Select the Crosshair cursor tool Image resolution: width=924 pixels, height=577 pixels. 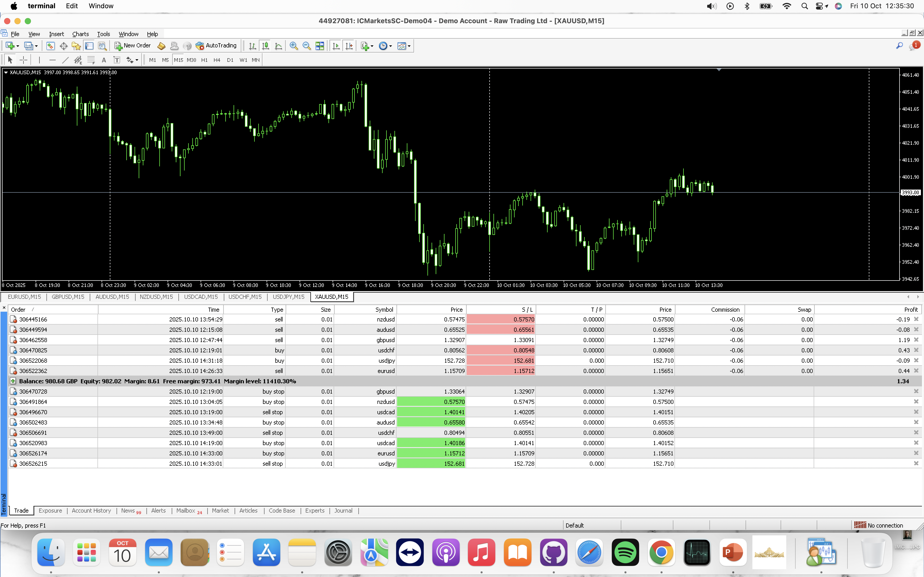(23, 60)
